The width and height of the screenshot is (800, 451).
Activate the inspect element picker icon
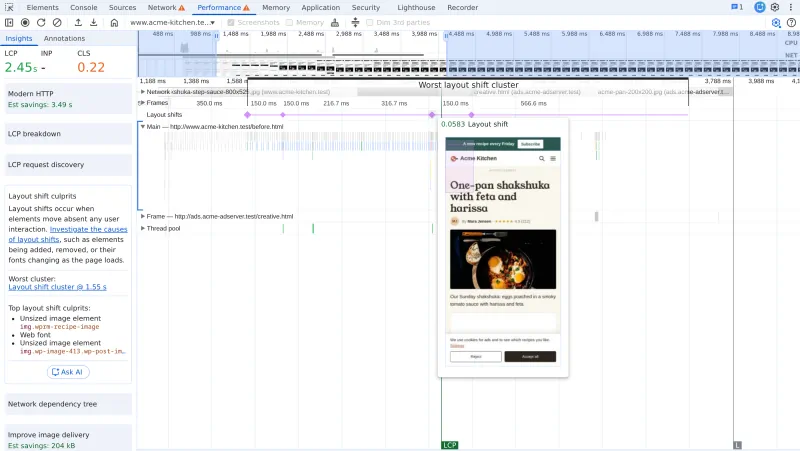click(x=9, y=8)
